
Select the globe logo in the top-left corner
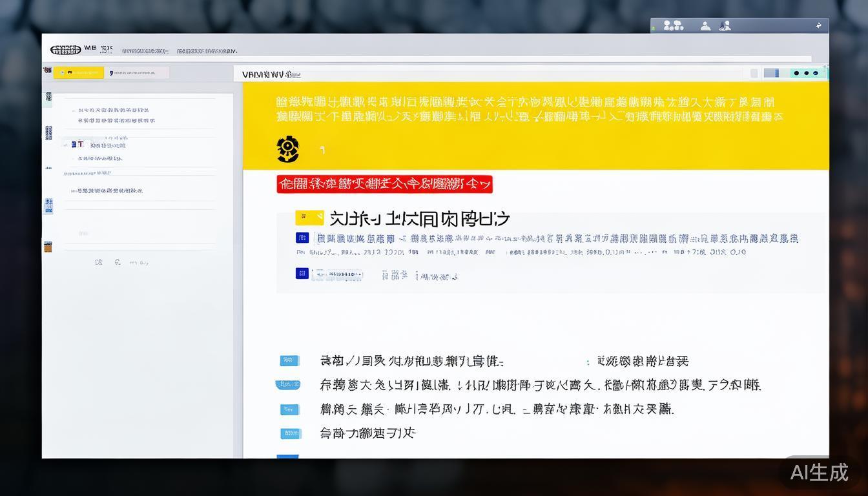(x=66, y=48)
